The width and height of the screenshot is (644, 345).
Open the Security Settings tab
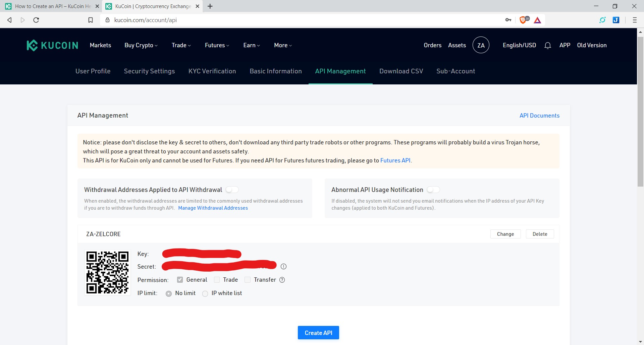[x=149, y=71]
